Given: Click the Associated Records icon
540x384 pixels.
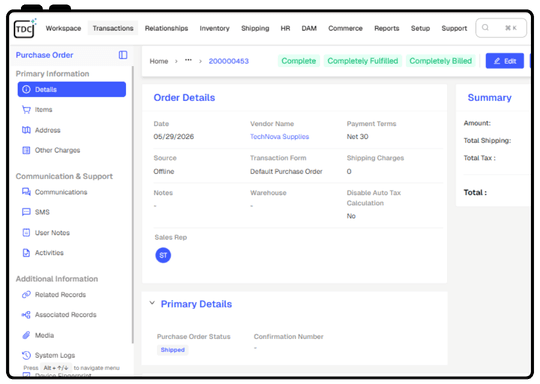Looking at the screenshot, I should [x=26, y=315].
